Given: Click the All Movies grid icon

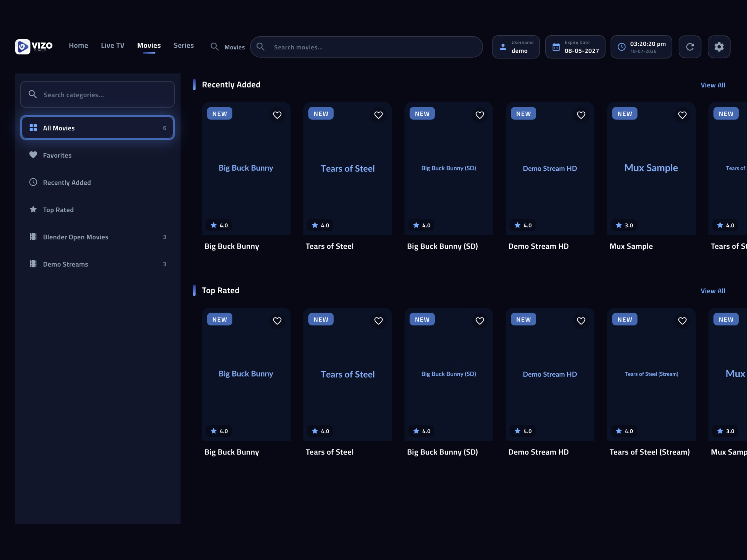Looking at the screenshot, I should click(33, 128).
